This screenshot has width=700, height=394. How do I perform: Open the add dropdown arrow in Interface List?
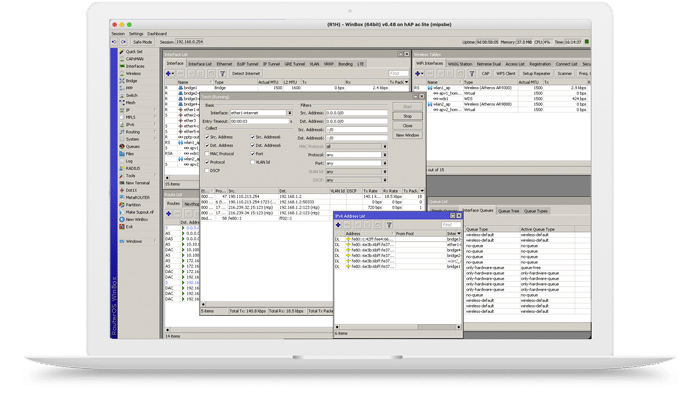coord(173,74)
